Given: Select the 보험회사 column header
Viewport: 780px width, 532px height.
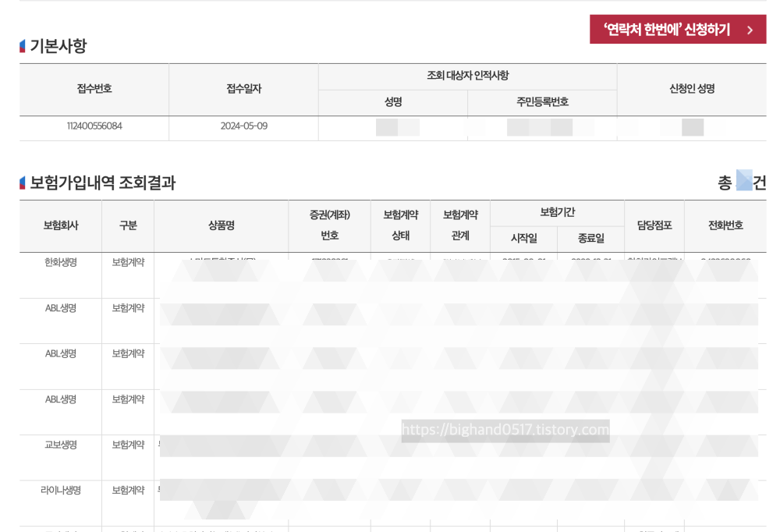Looking at the screenshot, I should pos(61,226).
